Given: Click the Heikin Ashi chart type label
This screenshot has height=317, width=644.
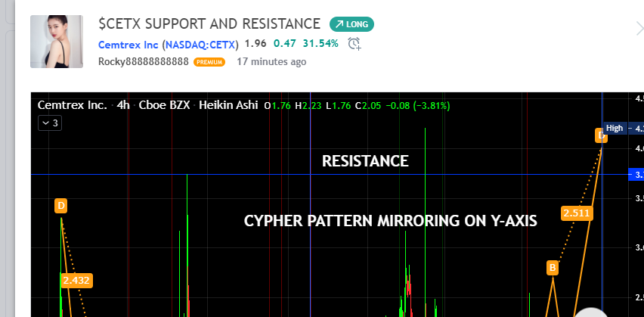Looking at the screenshot, I should click(228, 105).
